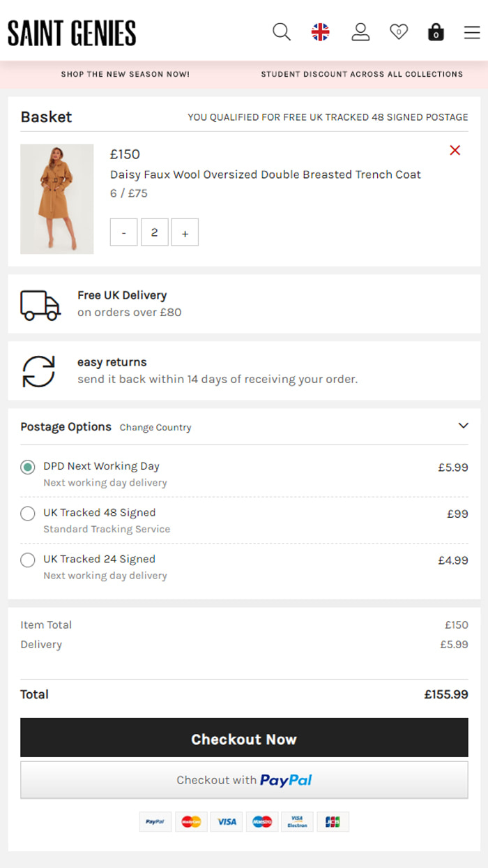
Task: Click Student Discount banner link
Action: click(362, 74)
